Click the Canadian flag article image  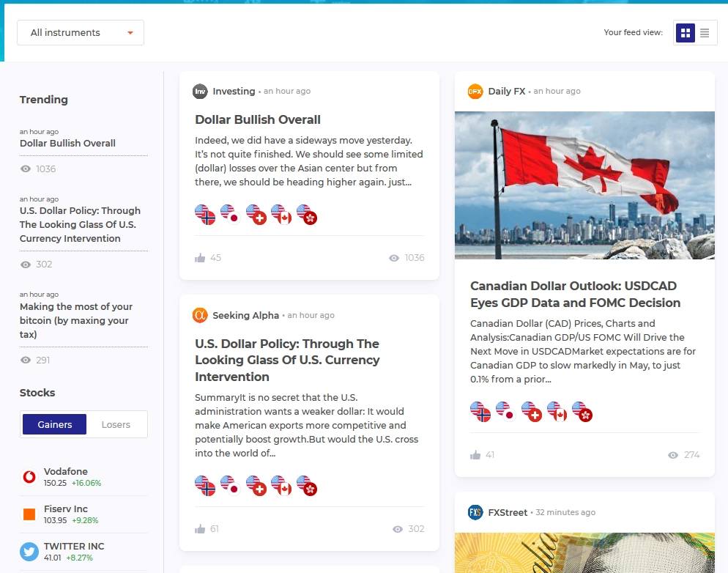pos(584,185)
